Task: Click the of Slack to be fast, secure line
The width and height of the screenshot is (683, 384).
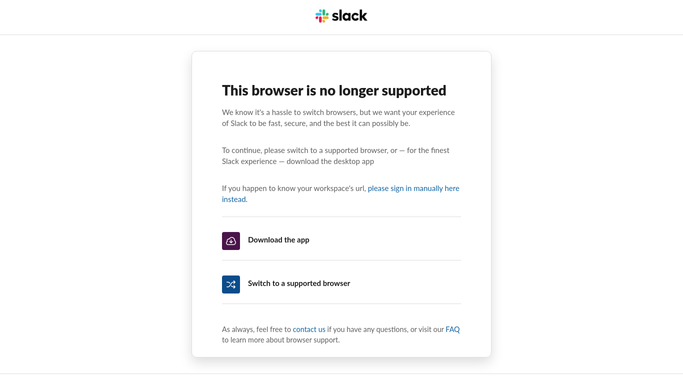Action: (x=316, y=124)
